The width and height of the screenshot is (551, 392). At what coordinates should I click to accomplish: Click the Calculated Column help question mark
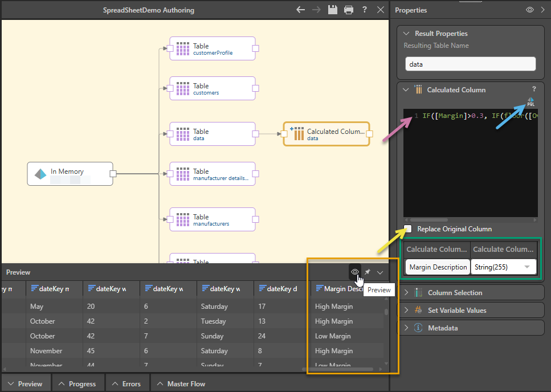click(x=534, y=89)
